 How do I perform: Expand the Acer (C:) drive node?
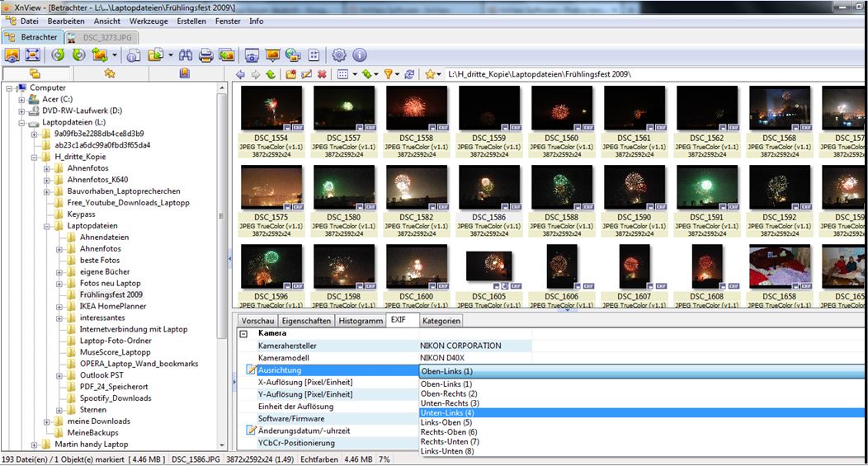[21, 99]
